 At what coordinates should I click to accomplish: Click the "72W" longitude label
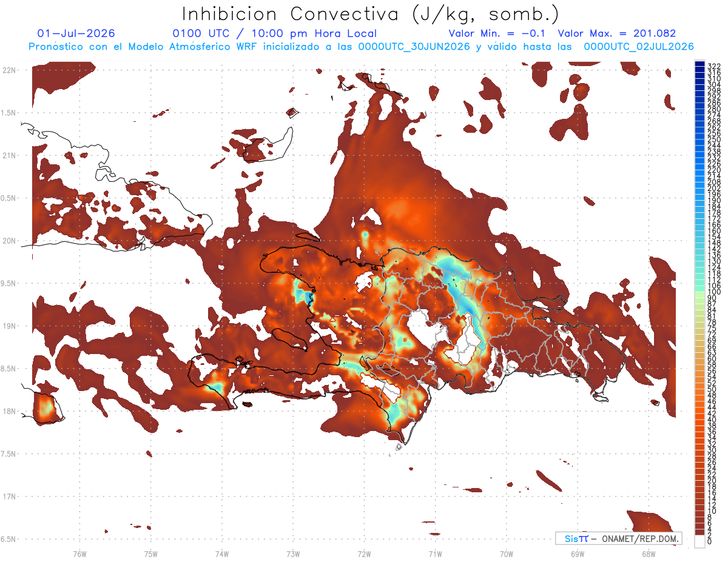[364, 554]
